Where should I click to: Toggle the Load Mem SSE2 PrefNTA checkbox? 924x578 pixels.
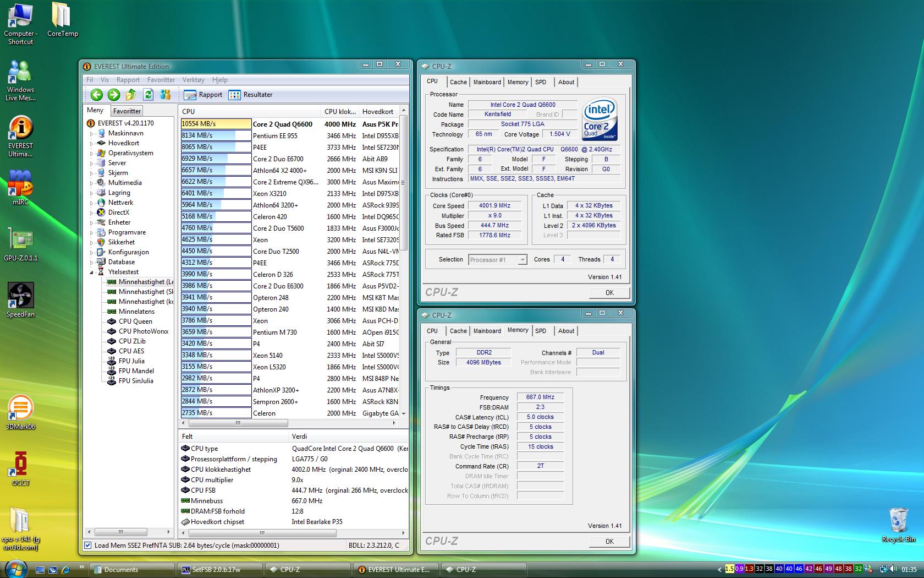[88, 546]
